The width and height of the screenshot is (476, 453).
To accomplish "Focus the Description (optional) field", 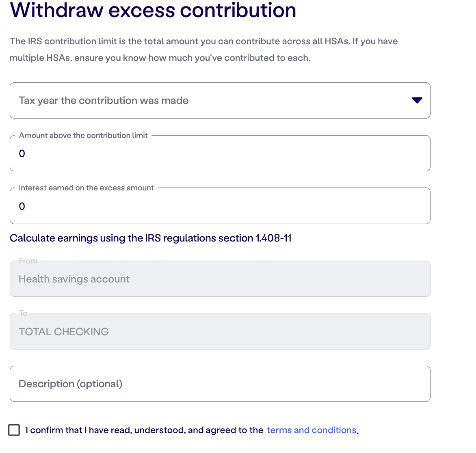I will click(220, 384).
